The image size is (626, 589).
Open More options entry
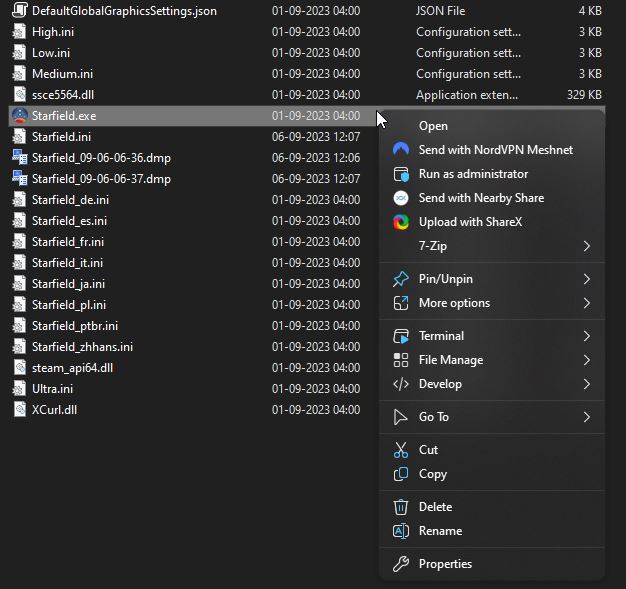pos(491,303)
